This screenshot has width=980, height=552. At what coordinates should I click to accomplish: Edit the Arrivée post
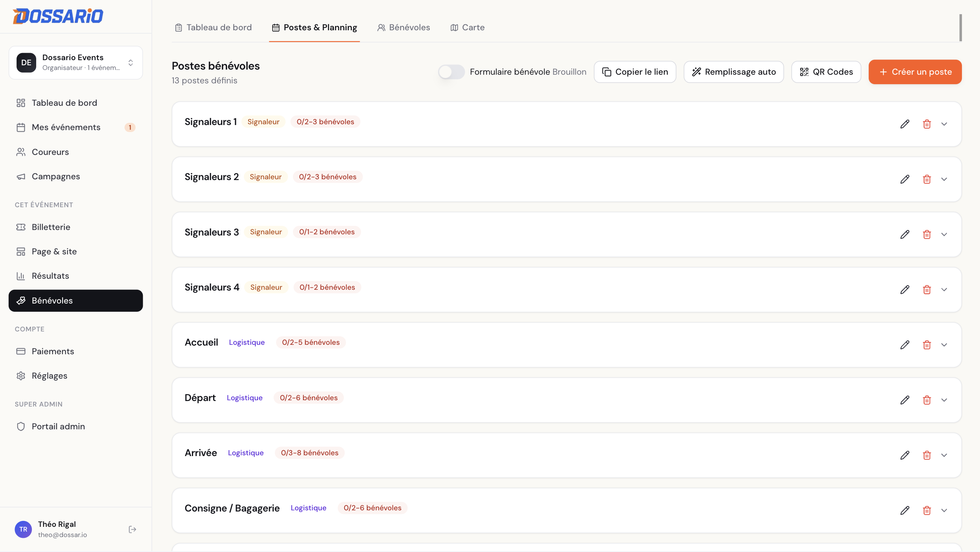[x=905, y=455]
